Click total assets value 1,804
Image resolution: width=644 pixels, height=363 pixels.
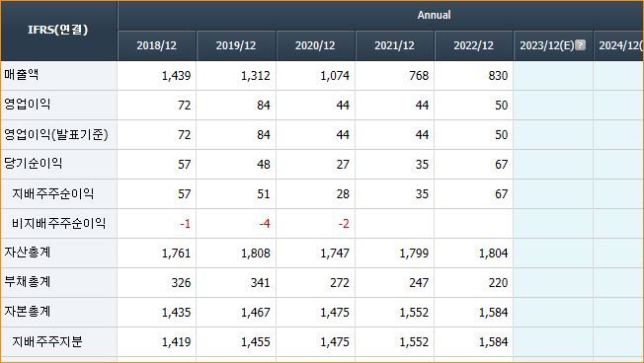pyautogui.click(x=493, y=254)
